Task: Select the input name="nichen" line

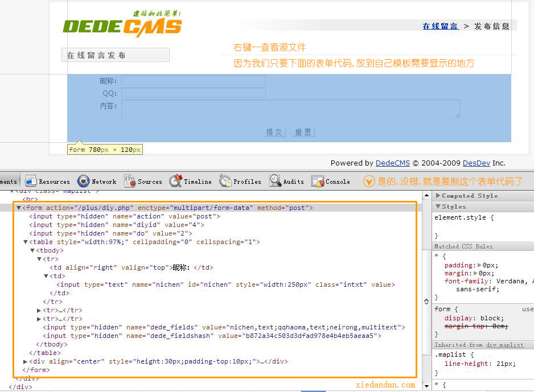Action: 225,284
